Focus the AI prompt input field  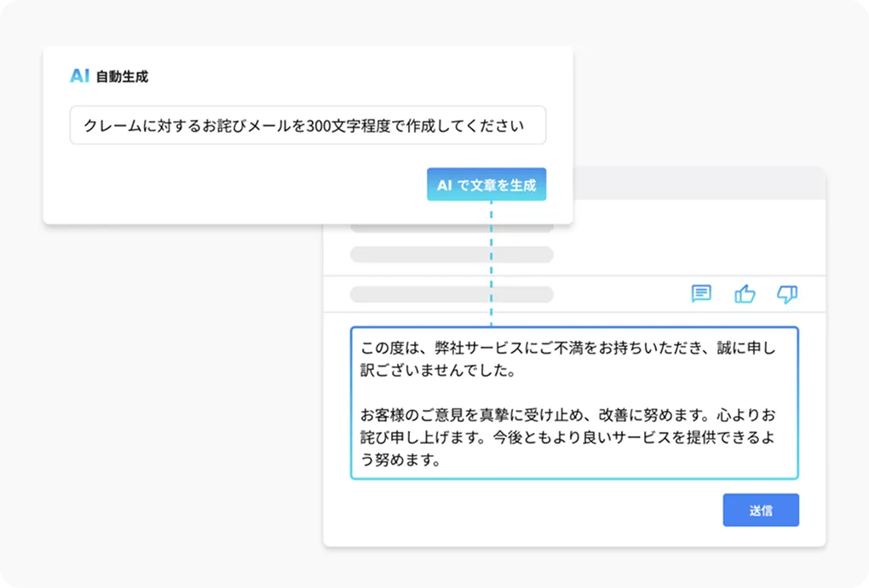click(308, 125)
